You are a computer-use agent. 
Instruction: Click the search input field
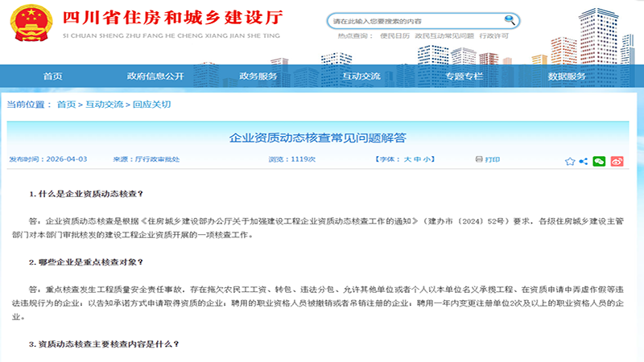415,20
